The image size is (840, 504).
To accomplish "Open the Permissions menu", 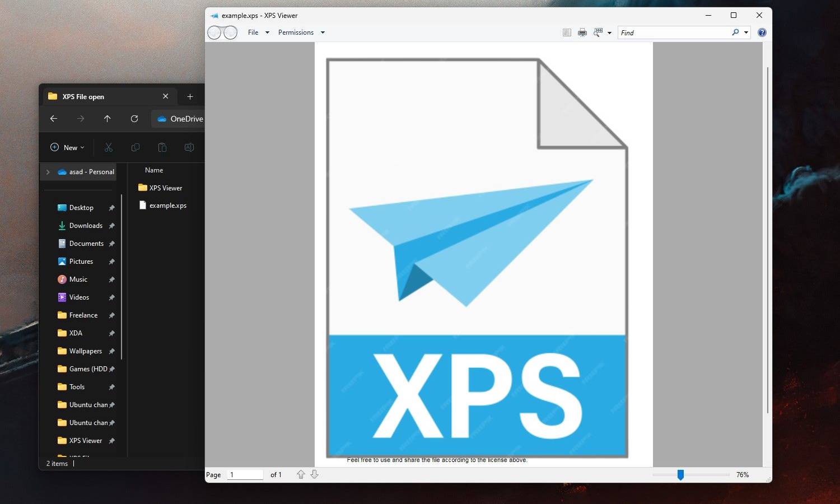I will coord(296,32).
